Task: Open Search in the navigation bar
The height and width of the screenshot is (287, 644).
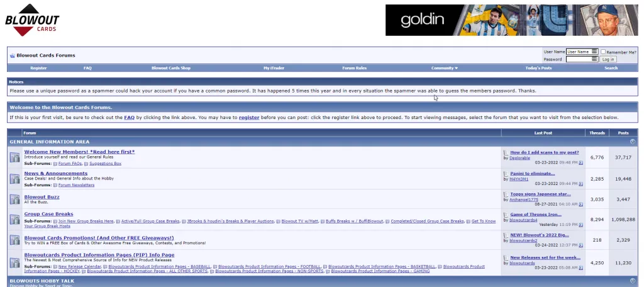Action: pyautogui.click(x=611, y=68)
